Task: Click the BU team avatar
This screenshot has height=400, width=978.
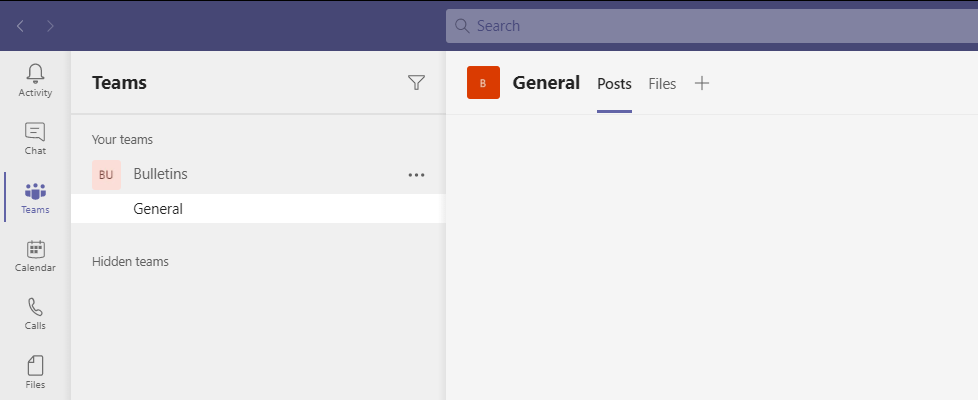Action: coord(106,175)
